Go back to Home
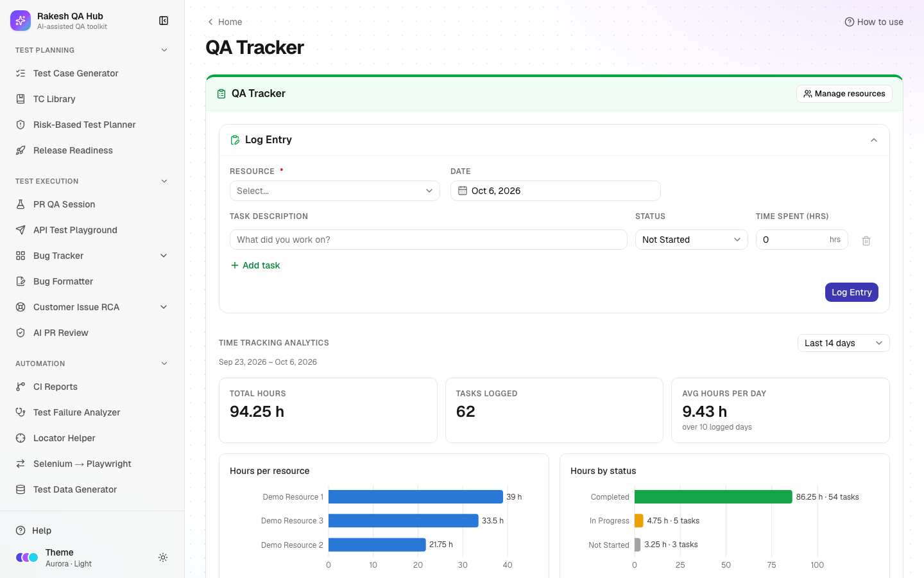 225,22
